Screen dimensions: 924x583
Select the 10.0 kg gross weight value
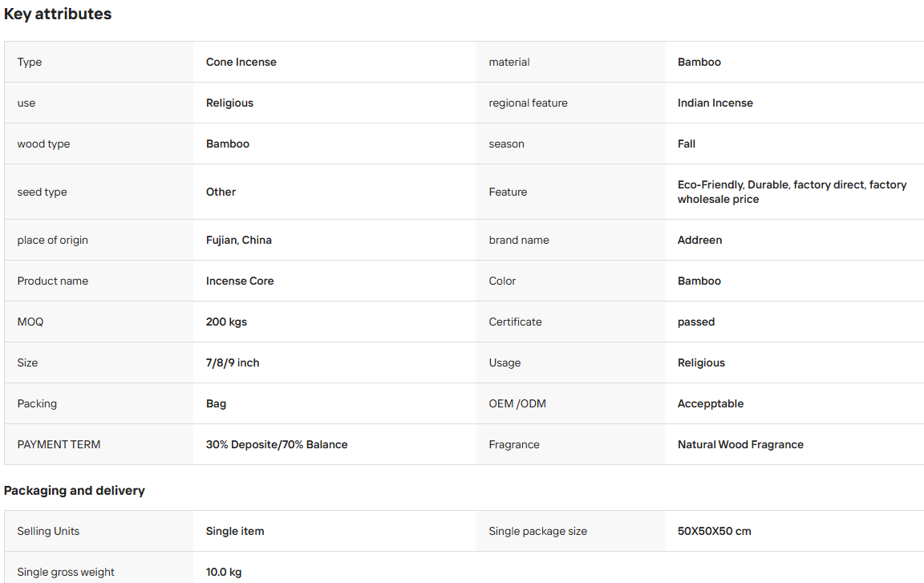coord(223,572)
